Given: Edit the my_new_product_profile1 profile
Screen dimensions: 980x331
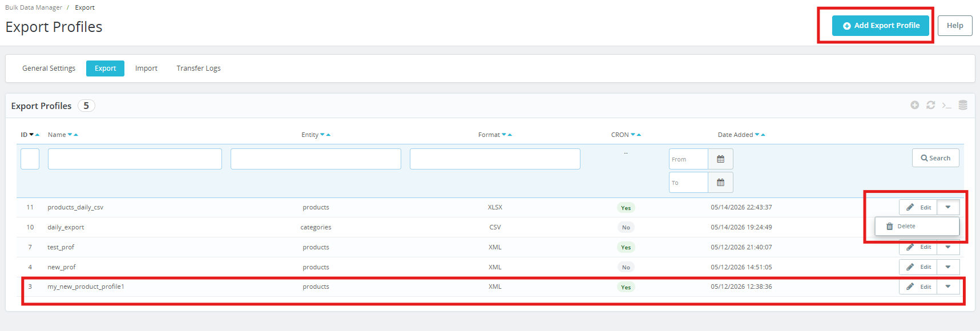Looking at the screenshot, I should 918,286.
